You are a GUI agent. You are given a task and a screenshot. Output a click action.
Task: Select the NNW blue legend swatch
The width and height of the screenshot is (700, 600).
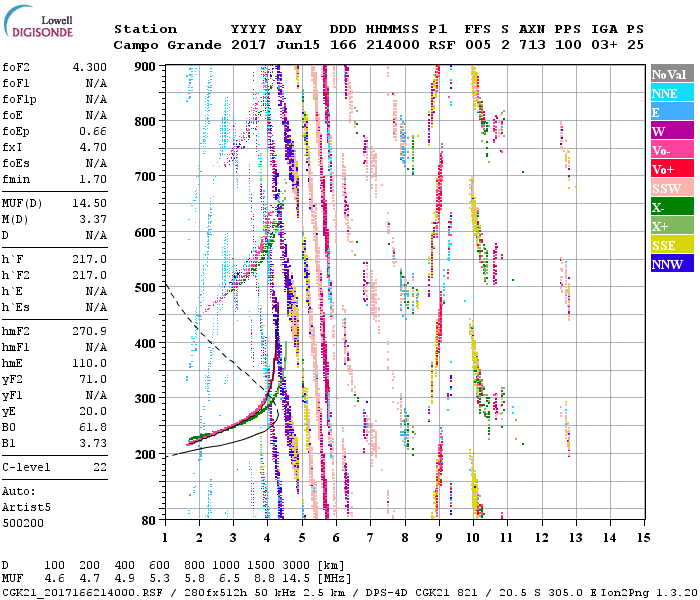(672, 263)
